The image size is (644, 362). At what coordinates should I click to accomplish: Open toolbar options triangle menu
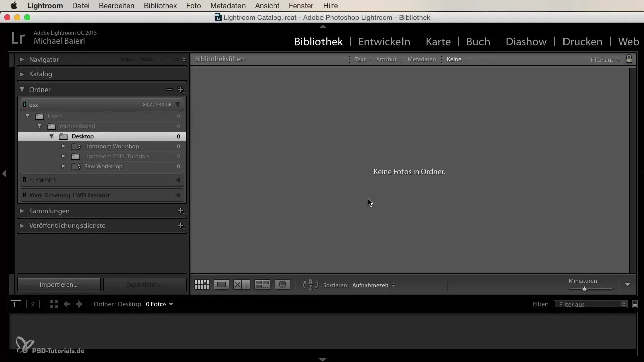click(627, 285)
